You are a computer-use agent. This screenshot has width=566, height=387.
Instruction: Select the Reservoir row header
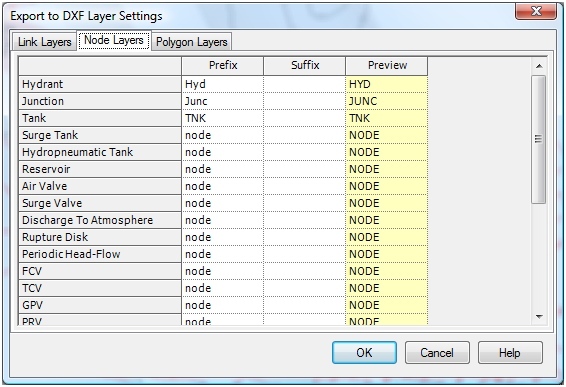coord(100,169)
